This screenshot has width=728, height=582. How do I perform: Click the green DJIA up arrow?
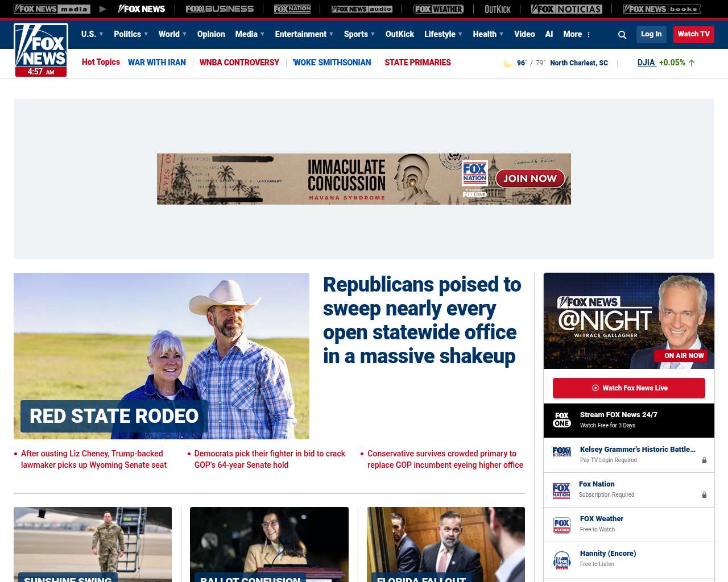(x=692, y=63)
